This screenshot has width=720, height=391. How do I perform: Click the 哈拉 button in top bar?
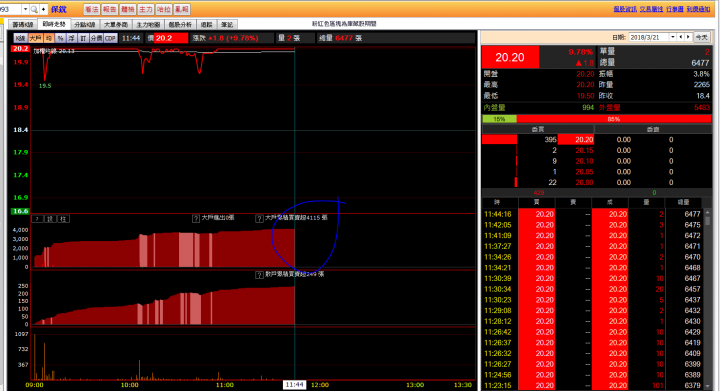(163, 9)
